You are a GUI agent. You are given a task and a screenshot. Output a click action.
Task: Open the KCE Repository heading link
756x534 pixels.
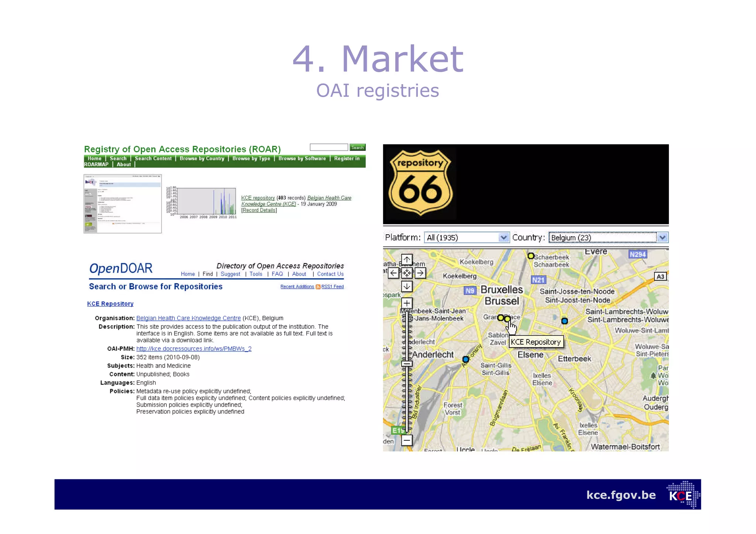pyautogui.click(x=110, y=304)
